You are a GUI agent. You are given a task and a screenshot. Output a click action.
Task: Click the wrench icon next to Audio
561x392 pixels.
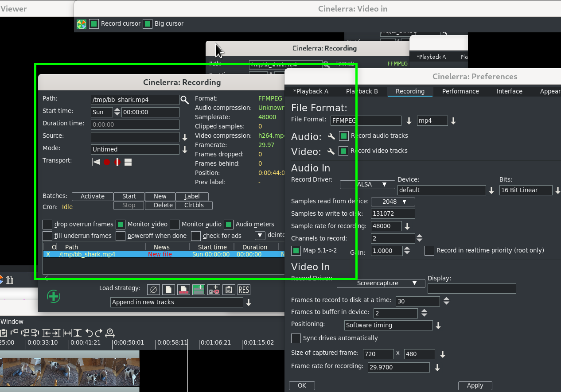[x=331, y=136]
